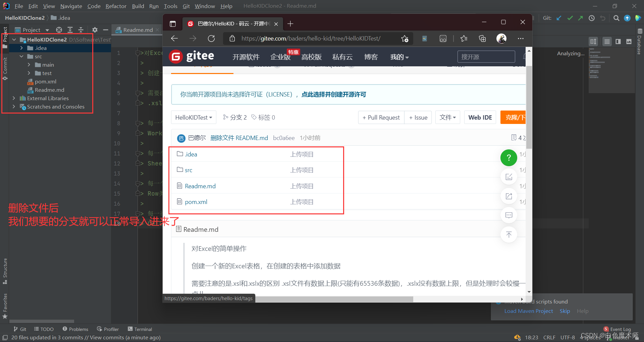Viewport: 644px width, 342px height.
Task: Open the Problems tool window tab
Action: point(75,329)
